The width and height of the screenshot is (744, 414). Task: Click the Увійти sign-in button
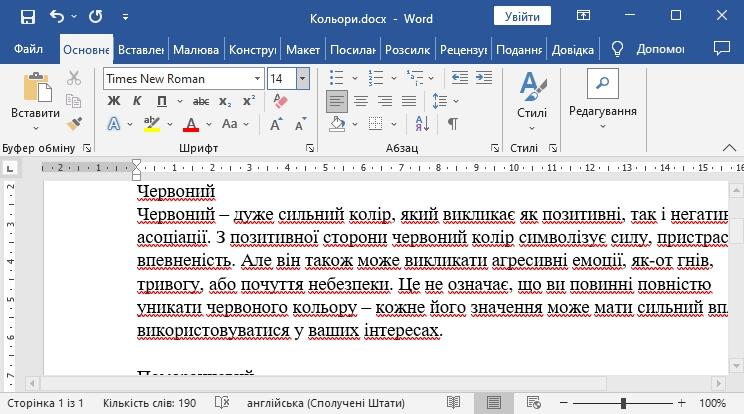[x=522, y=17]
